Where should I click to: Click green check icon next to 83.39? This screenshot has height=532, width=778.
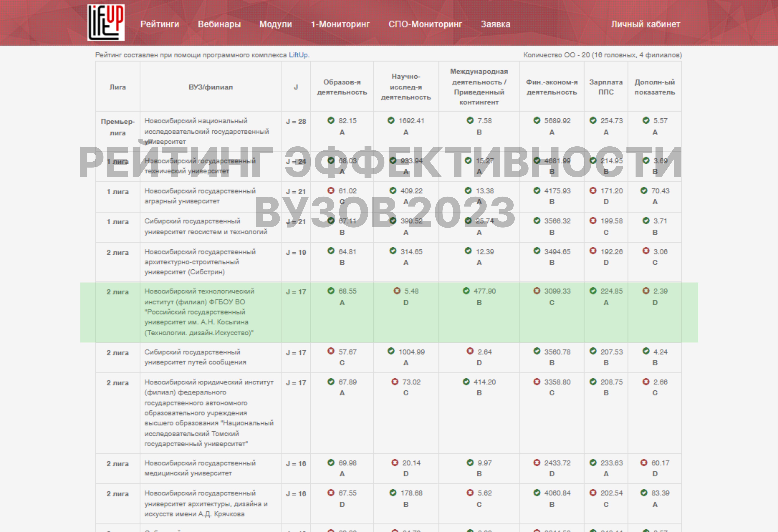point(644,492)
